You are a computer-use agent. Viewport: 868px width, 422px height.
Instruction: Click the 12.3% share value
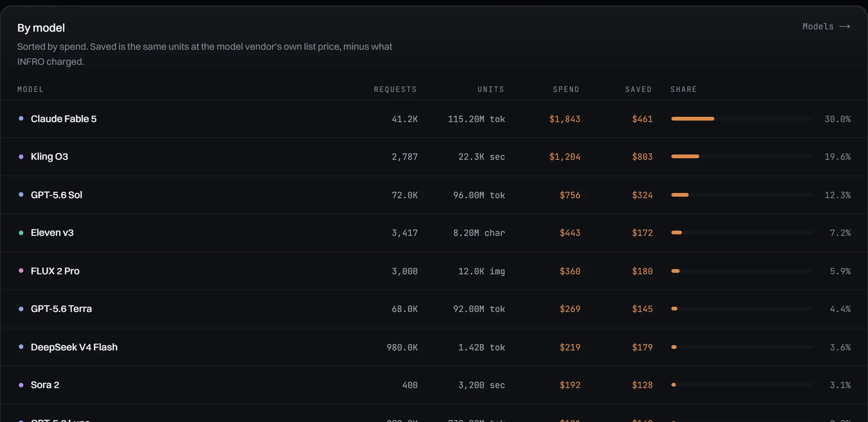point(838,195)
